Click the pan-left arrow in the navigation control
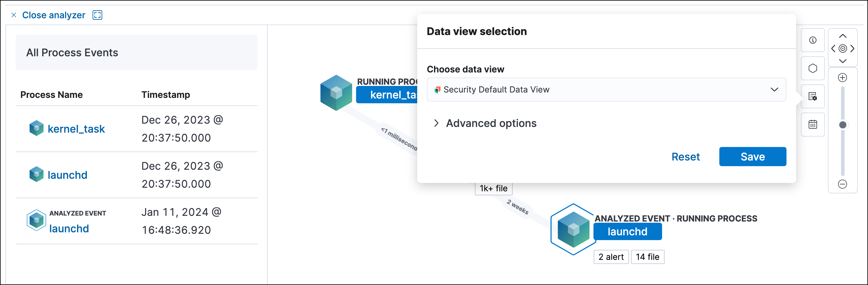The height and width of the screenshot is (285, 868). pos(833,48)
